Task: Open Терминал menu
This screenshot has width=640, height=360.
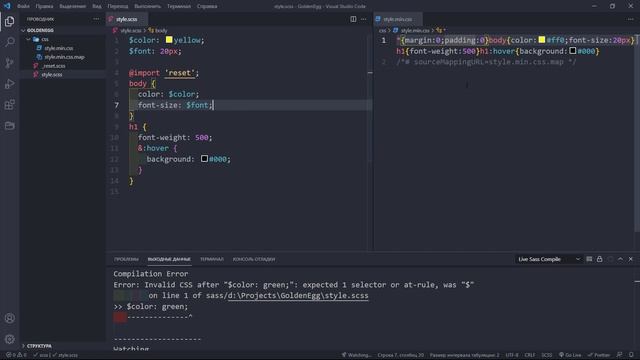Action: click(179, 6)
